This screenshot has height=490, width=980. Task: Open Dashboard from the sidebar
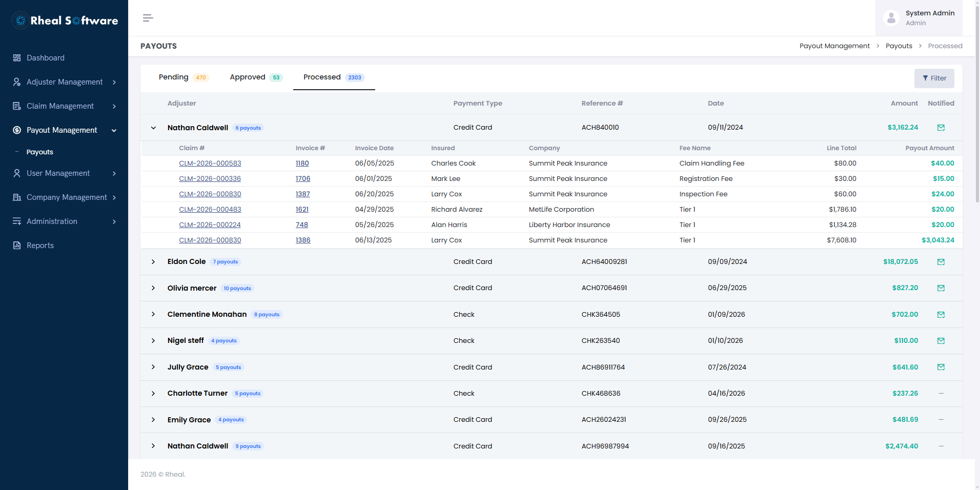tap(64, 58)
